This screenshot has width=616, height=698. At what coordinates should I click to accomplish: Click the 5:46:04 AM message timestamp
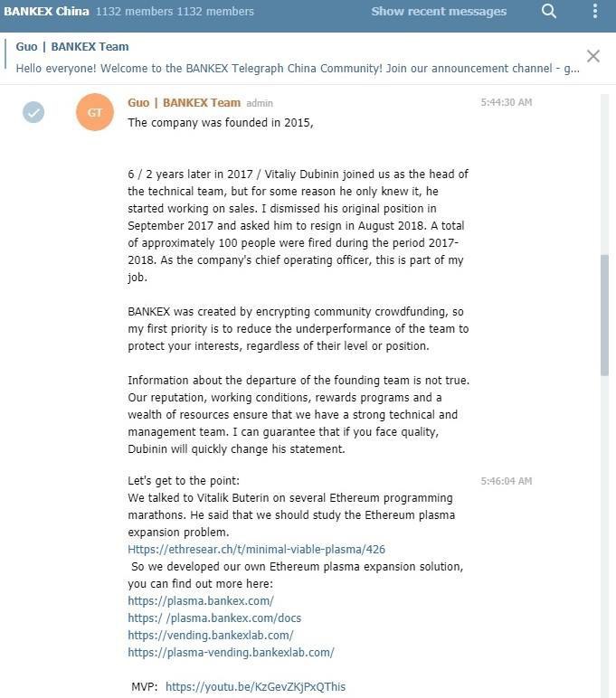click(x=506, y=481)
